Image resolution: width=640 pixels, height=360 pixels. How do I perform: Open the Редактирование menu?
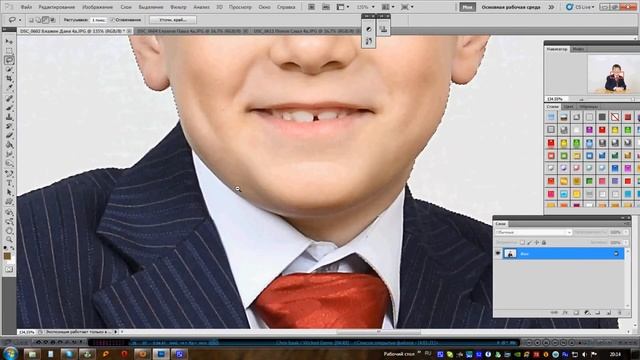[57, 7]
